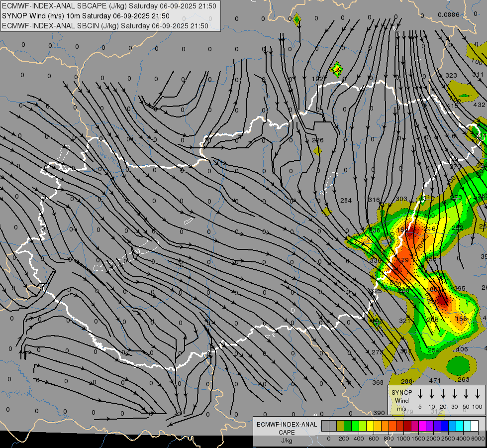This screenshot has width=487, height=448.
Task: Select the amber swatch right of the 600 tick
Action: pos(378,426)
